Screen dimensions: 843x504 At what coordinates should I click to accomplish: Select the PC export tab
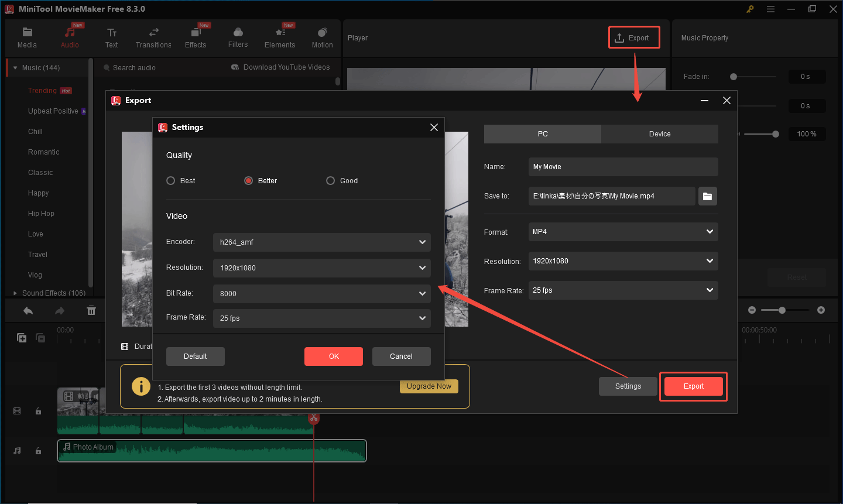tap(543, 134)
